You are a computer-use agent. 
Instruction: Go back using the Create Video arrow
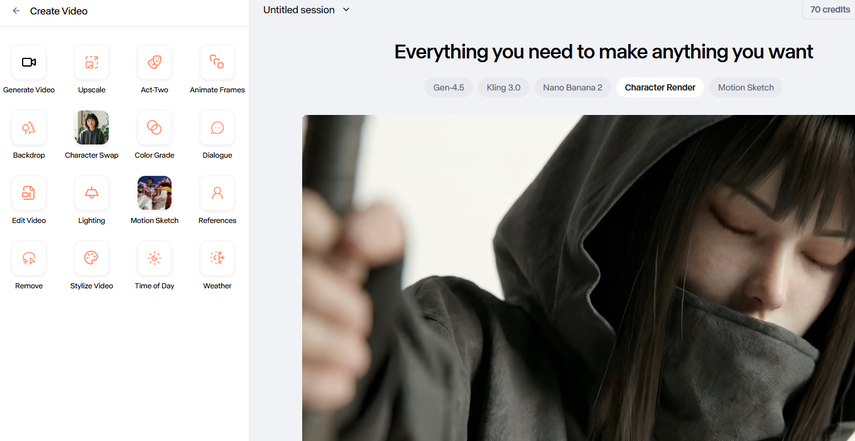16,11
